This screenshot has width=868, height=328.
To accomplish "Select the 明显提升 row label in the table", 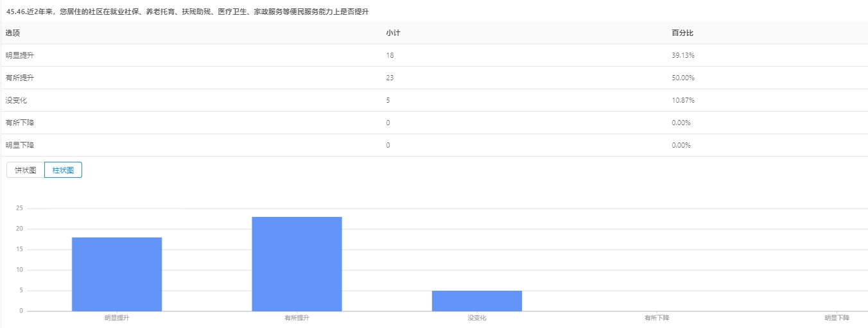I will 20,55.
